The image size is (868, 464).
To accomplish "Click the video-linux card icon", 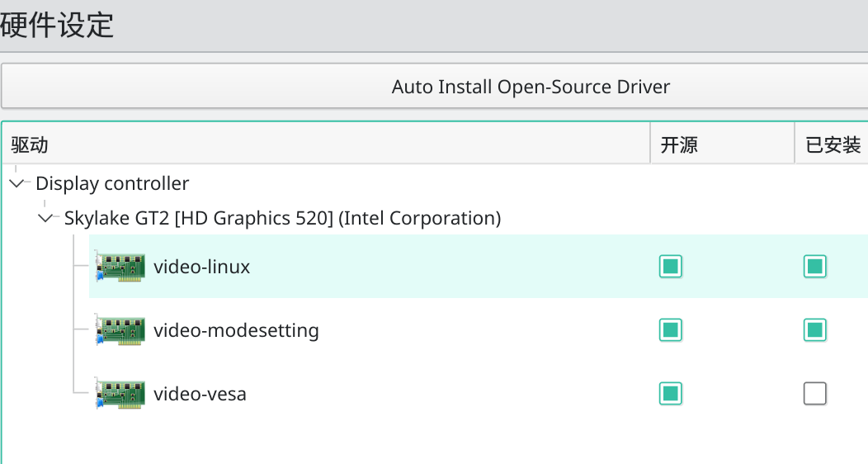I will 120,267.
